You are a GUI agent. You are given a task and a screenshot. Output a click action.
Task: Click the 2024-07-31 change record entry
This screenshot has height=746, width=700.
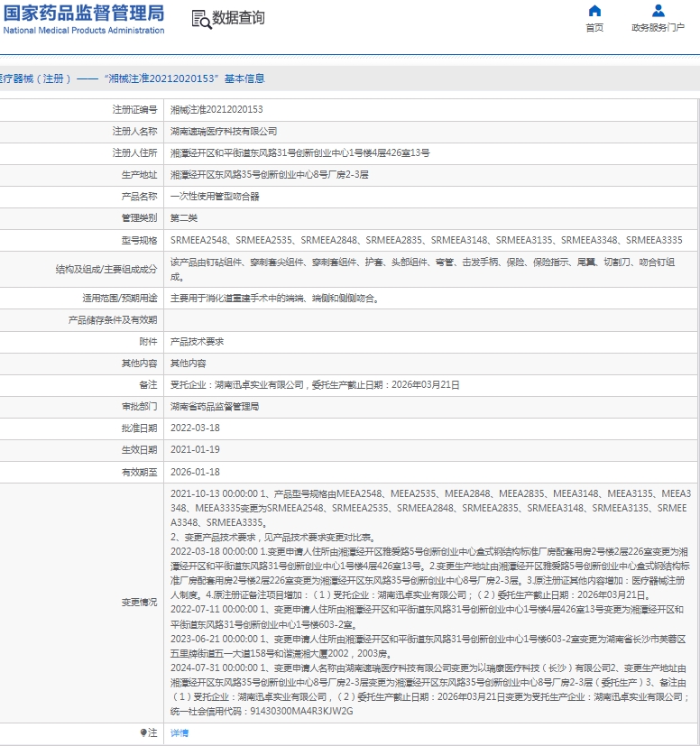(430, 689)
